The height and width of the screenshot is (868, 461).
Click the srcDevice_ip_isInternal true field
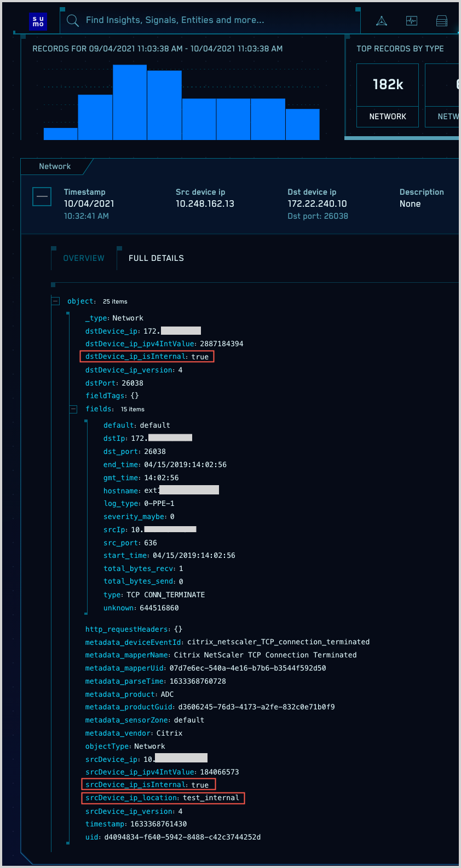coord(148,785)
